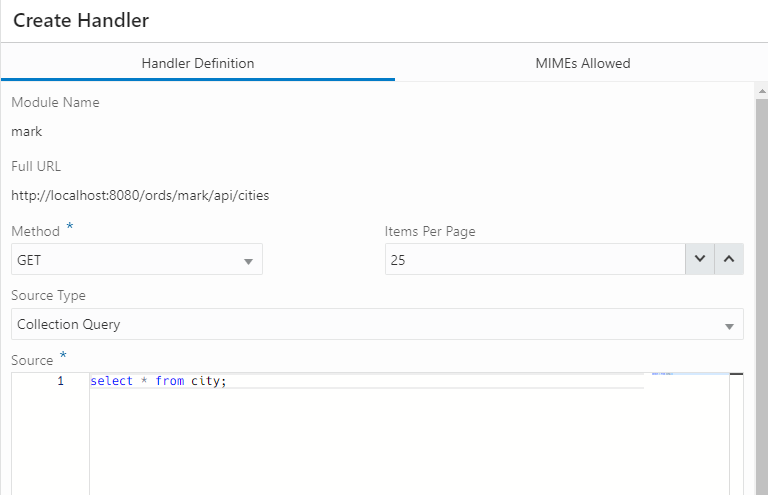Select the Handler Definition tab

(x=198, y=63)
